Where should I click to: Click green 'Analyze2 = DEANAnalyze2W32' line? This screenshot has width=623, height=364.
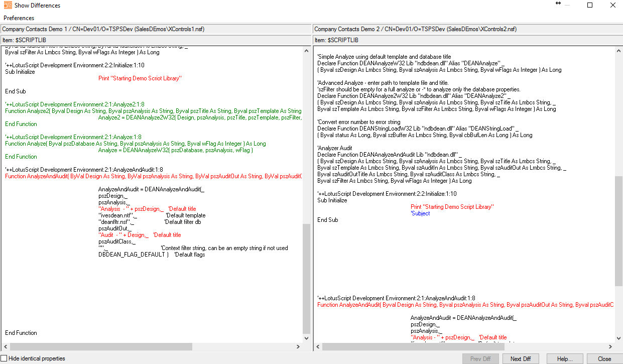click(x=200, y=117)
